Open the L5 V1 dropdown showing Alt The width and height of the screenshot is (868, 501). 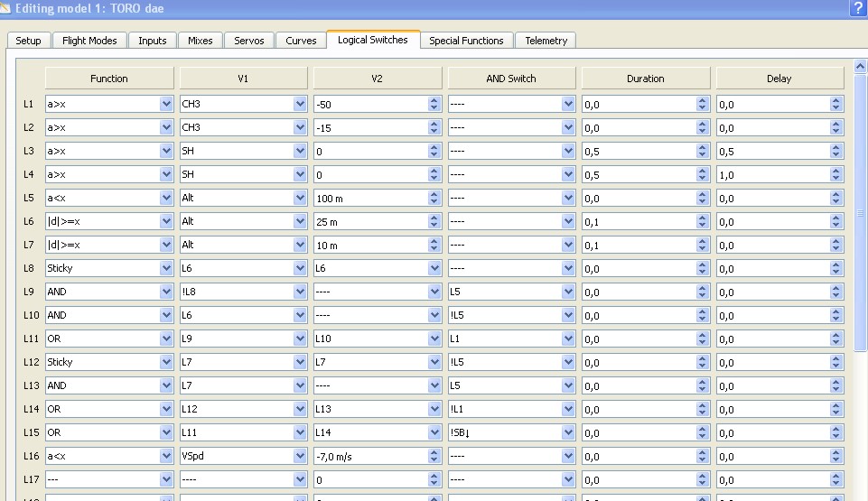(300, 198)
